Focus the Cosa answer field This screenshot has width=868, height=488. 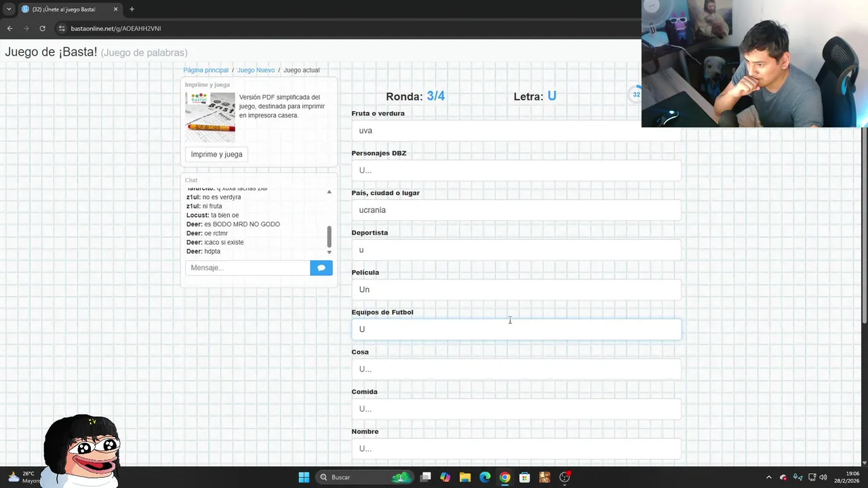pos(516,369)
